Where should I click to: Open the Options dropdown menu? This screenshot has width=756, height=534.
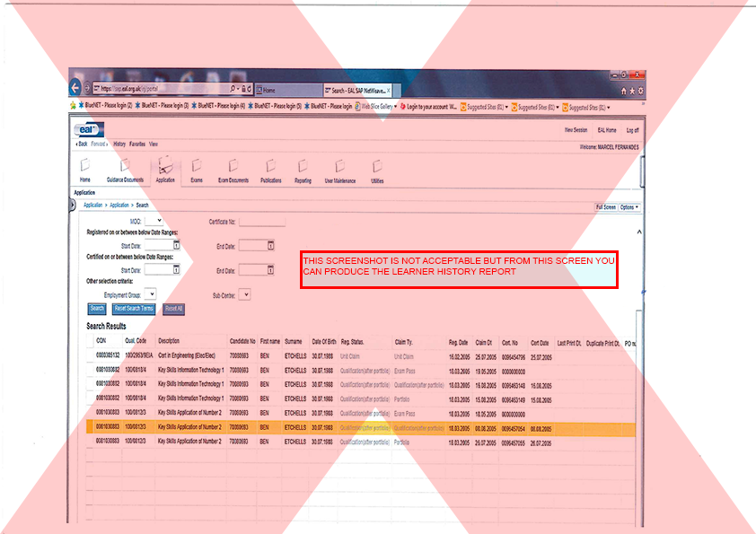[629, 207]
